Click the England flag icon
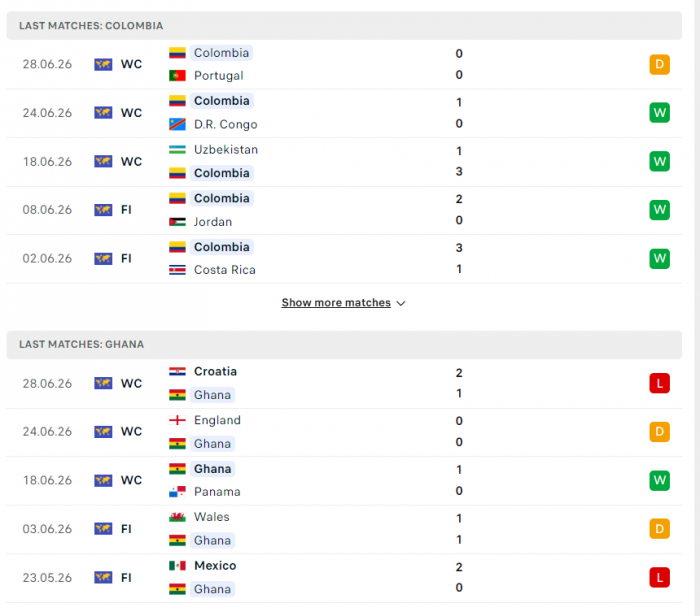Screen dimensions: 700x616 [177, 420]
